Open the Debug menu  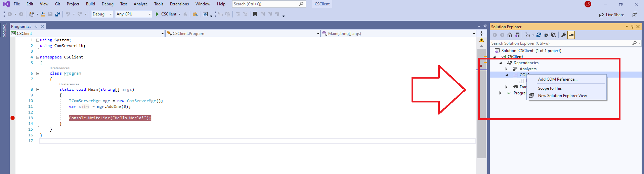(108, 4)
